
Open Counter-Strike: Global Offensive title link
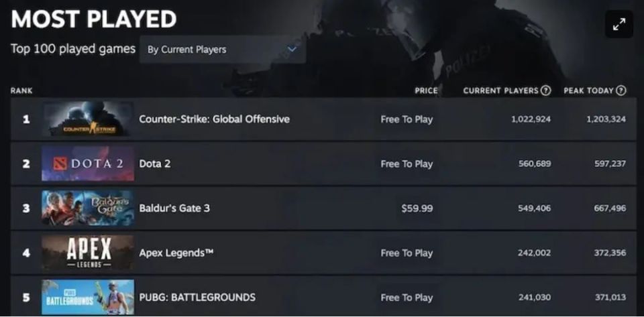tap(214, 119)
